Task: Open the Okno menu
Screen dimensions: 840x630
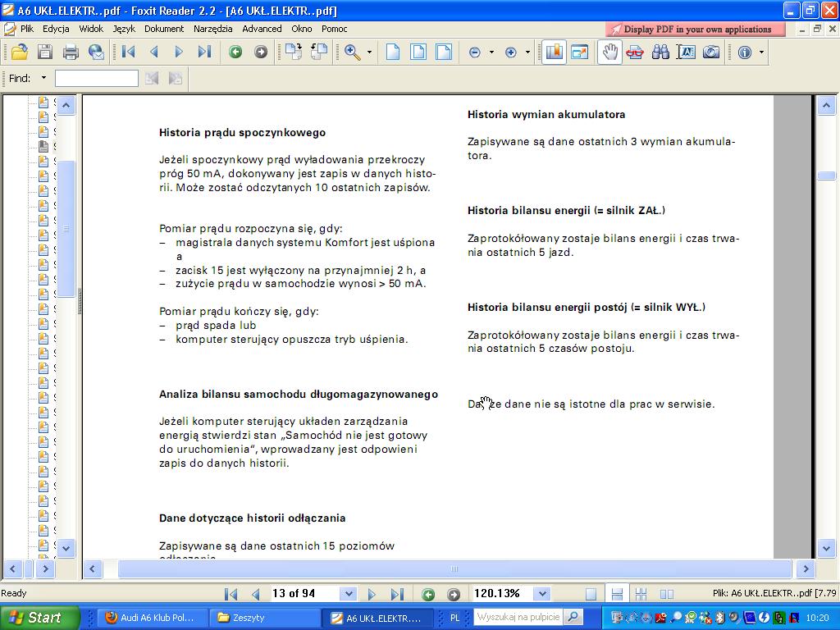Action: coord(302,29)
